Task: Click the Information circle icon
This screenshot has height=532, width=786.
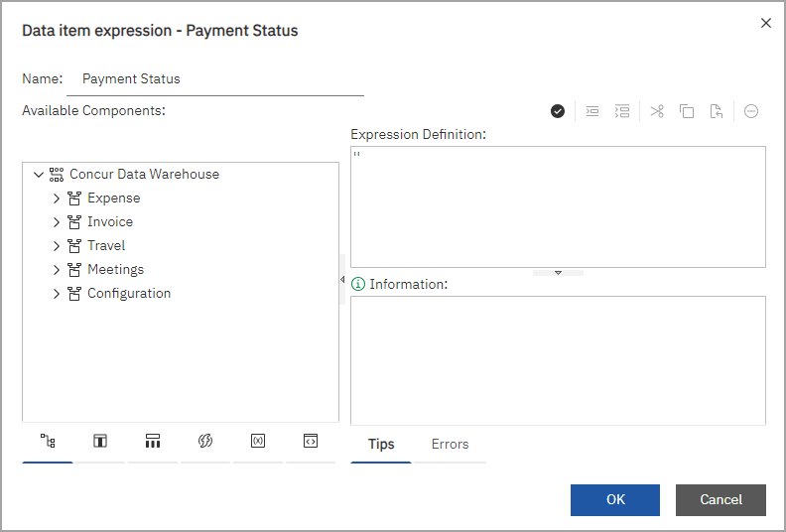Action: pos(358,284)
